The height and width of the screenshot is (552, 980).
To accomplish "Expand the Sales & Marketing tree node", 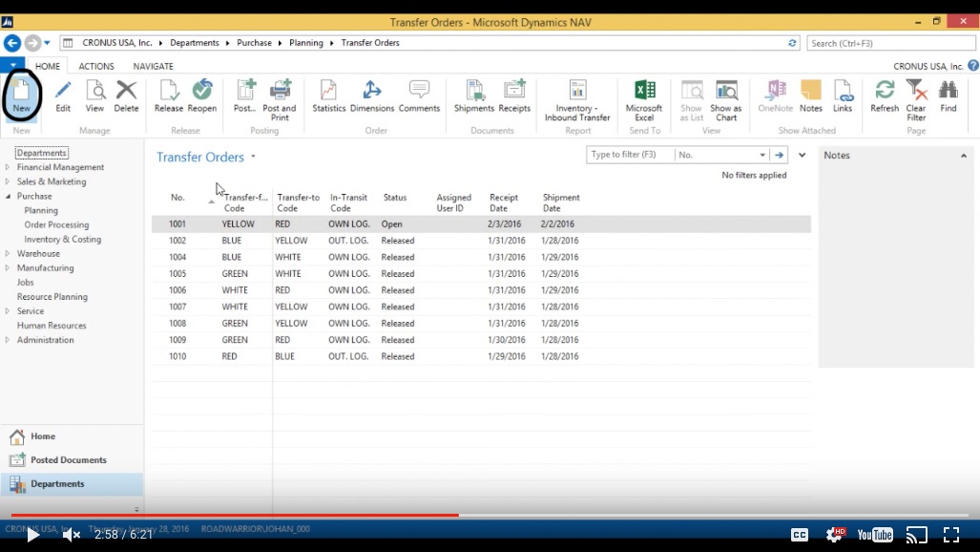I will (8, 181).
